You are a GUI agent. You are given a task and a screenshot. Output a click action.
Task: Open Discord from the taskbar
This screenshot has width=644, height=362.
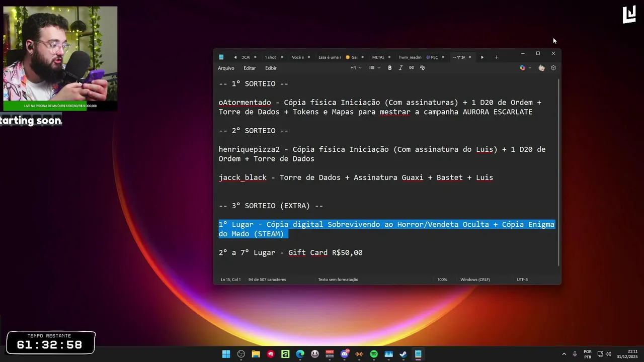[x=345, y=354]
